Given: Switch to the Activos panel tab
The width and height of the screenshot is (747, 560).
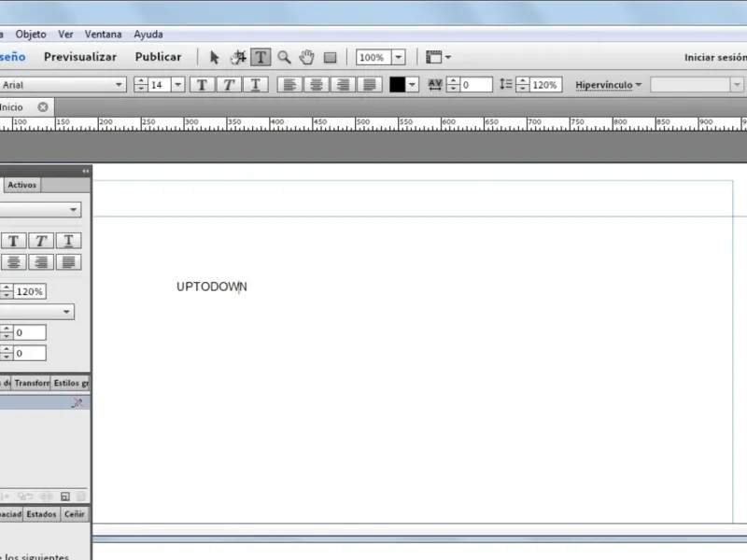Looking at the screenshot, I should (21, 185).
